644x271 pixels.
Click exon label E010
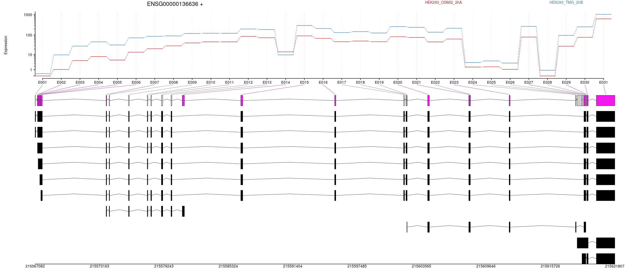211,82
